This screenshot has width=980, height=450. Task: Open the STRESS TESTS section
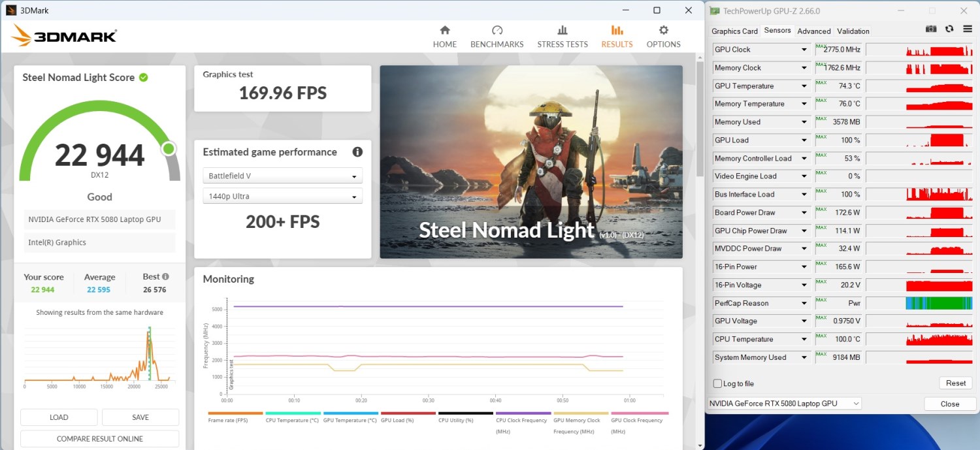tap(563, 37)
